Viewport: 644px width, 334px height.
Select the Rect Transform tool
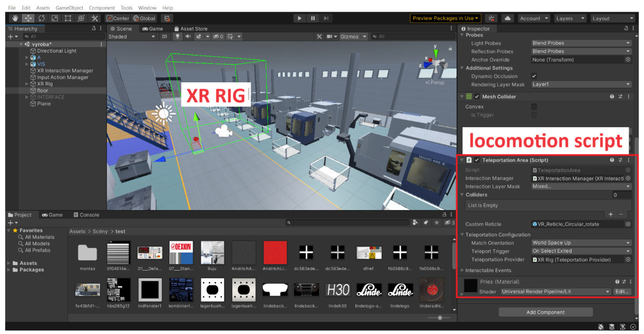click(68, 18)
